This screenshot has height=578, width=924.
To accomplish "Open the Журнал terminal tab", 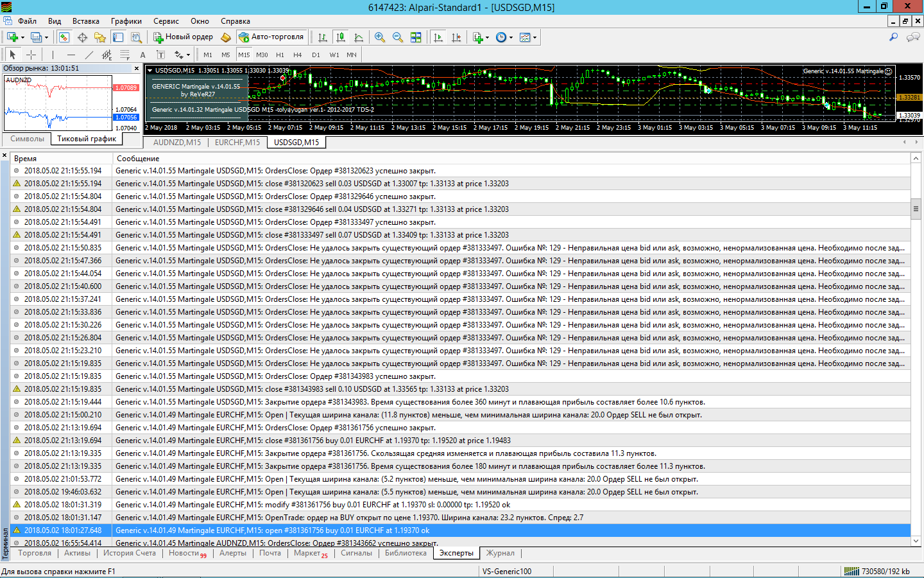I will tap(501, 553).
